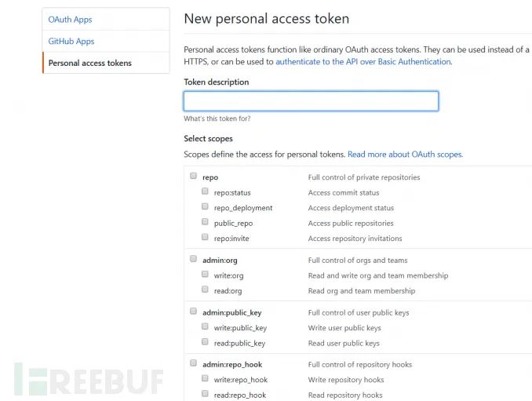This screenshot has width=532, height=401.
Task: Check admin:public_key scope
Action: [193, 311]
